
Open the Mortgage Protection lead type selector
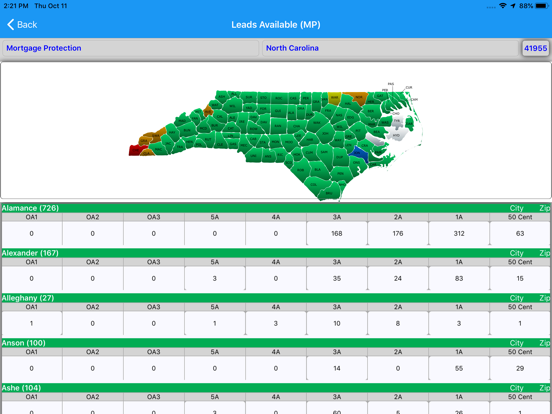click(x=130, y=48)
